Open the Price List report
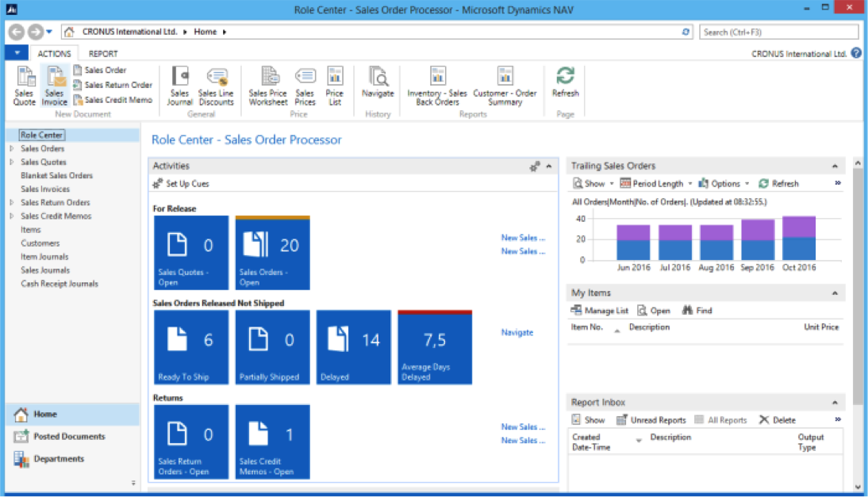The width and height of the screenshot is (868, 497). click(x=334, y=86)
